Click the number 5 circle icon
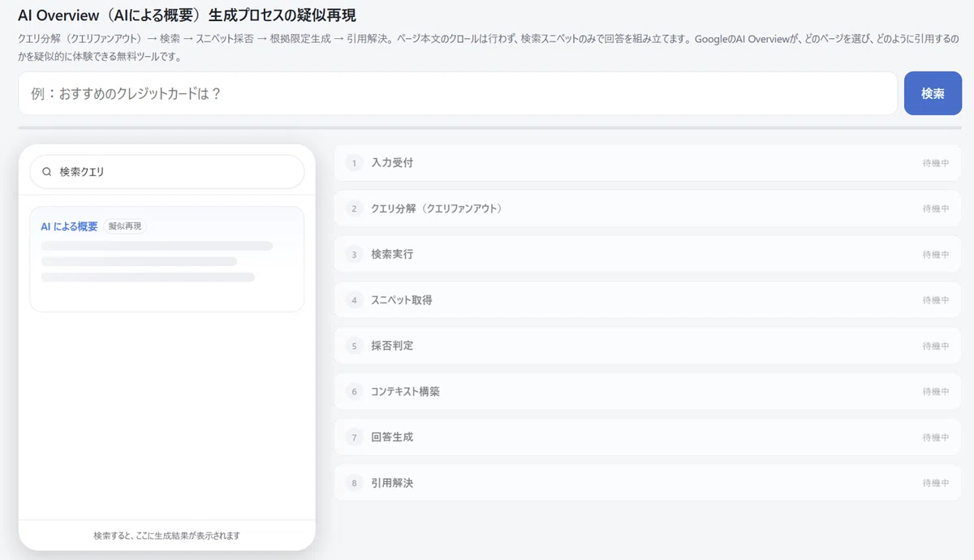The image size is (974, 560). coord(354,346)
